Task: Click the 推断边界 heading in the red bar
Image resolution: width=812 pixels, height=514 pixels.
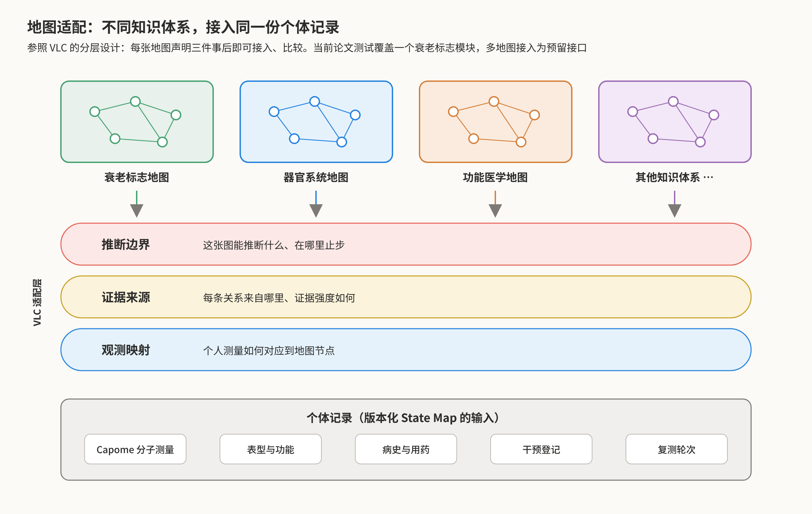Action: (126, 244)
